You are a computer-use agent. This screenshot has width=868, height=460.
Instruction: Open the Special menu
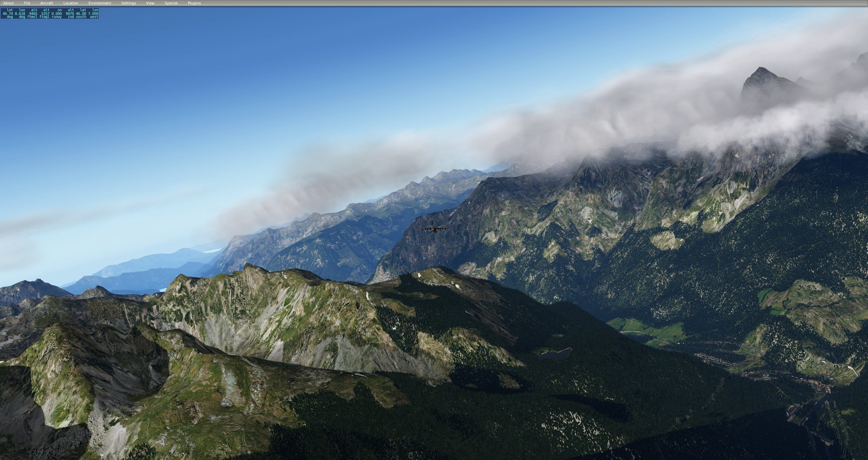pyautogui.click(x=171, y=3)
